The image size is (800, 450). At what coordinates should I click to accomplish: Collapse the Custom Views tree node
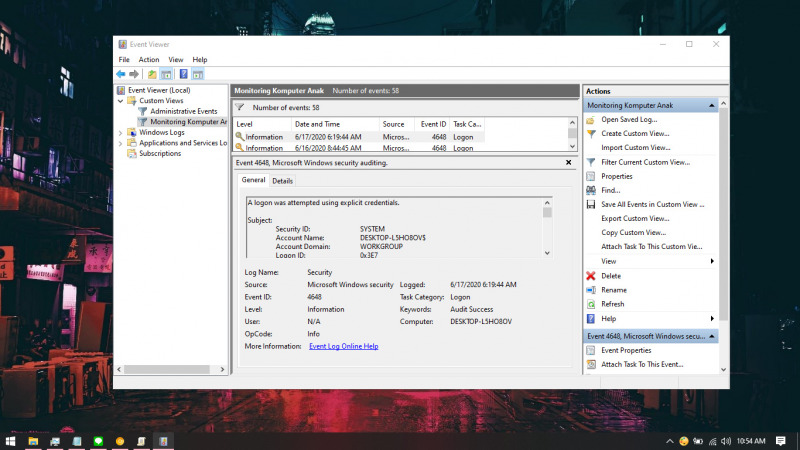(x=121, y=101)
